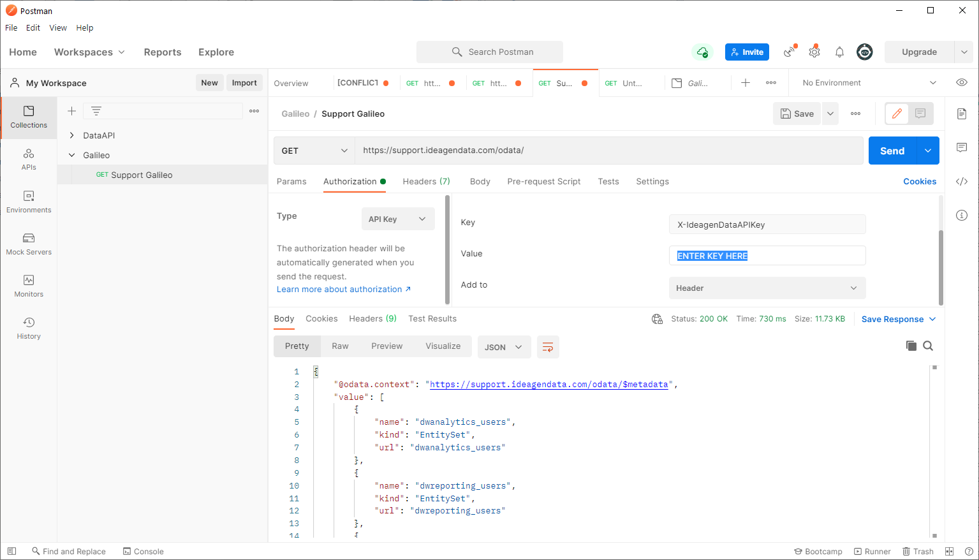
Task: Open the Mock Servers sidebar section
Action: point(29,244)
